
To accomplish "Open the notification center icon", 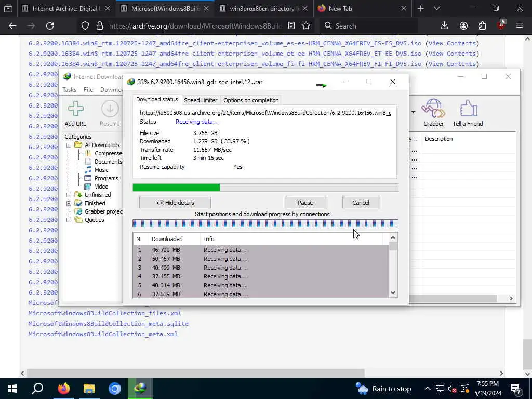I will 516,389.
